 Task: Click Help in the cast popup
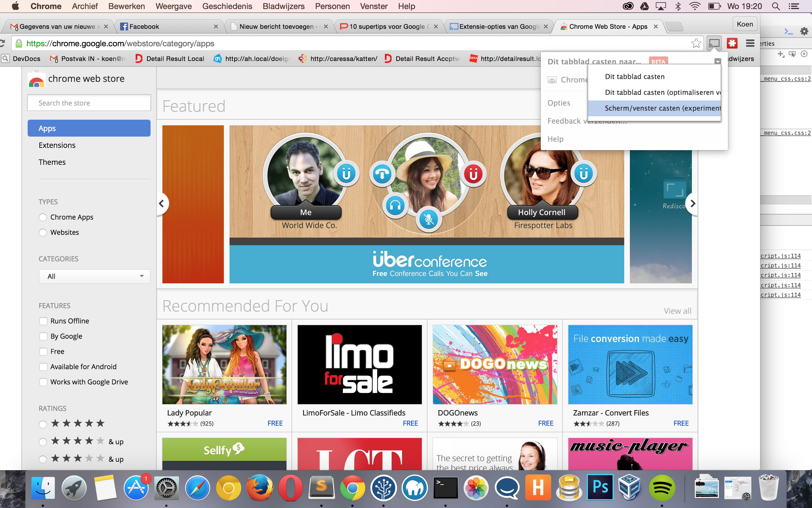pyautogui.click(x=555, y=139)
